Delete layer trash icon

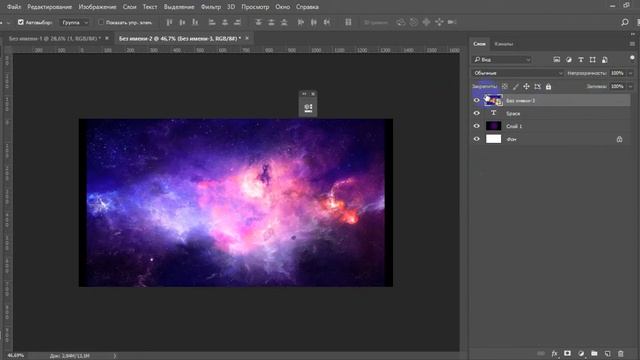[620, 353]
